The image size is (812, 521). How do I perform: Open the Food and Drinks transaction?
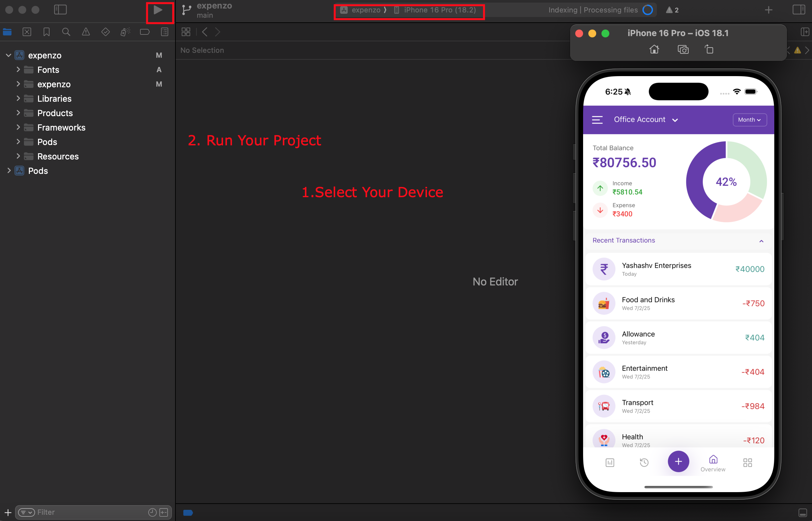pyautogui.click(x=679, y=303)
